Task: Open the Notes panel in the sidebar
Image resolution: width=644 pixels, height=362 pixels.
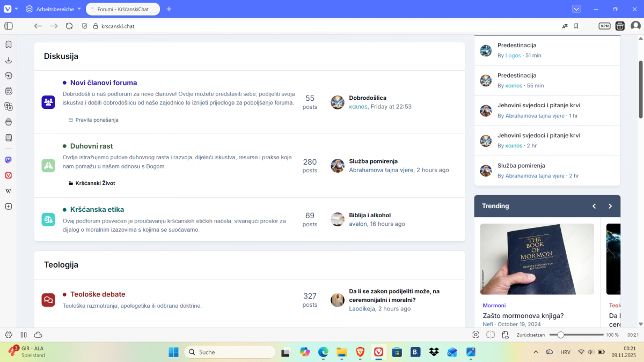Action: tap(9, 137)
